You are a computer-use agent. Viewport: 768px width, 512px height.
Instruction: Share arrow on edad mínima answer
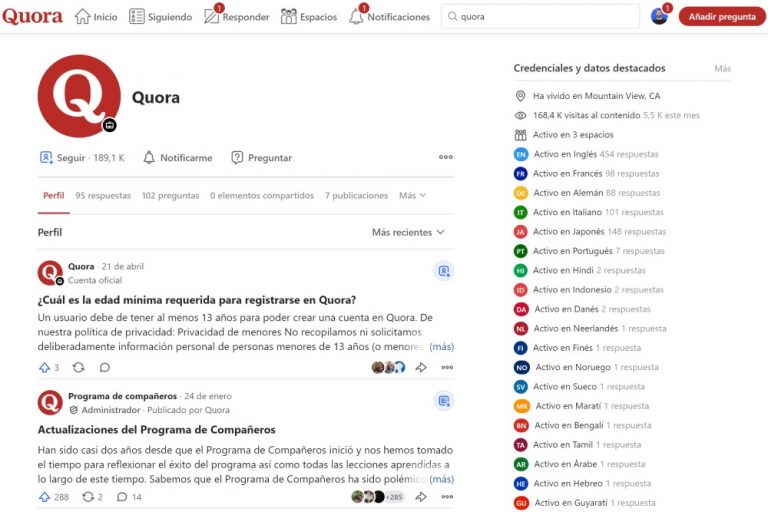421,367
